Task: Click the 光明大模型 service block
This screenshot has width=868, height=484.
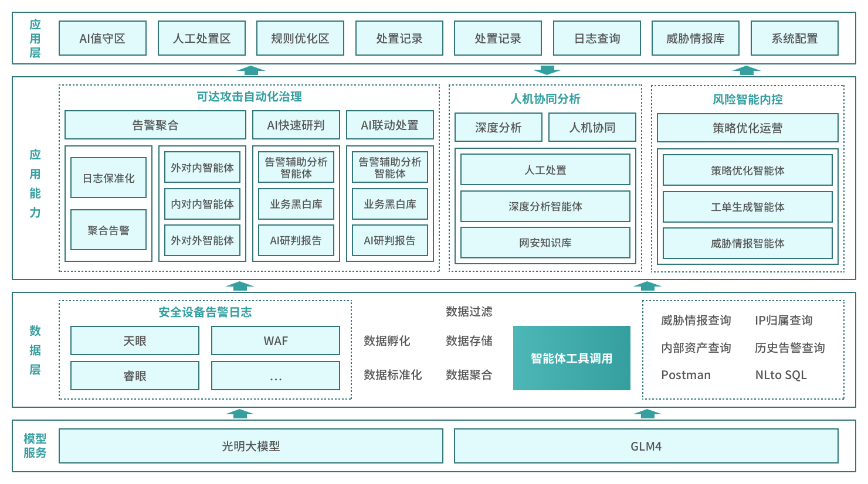Action: (252, 446)
